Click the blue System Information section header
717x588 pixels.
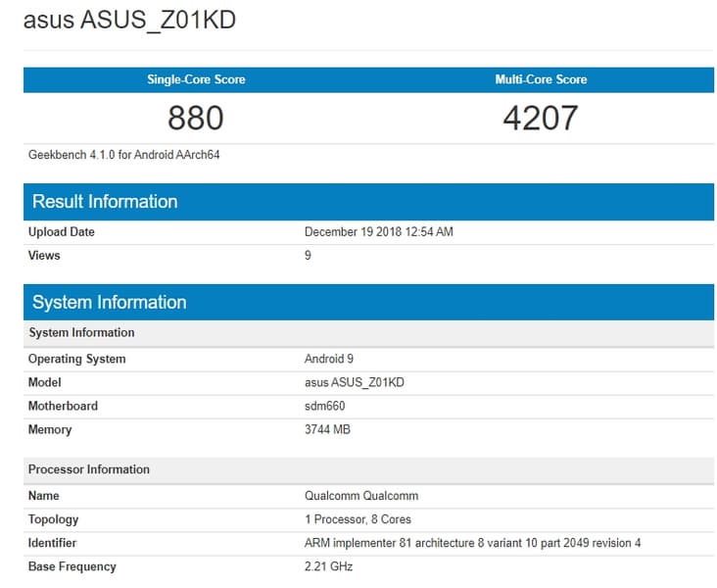[109, 302]
